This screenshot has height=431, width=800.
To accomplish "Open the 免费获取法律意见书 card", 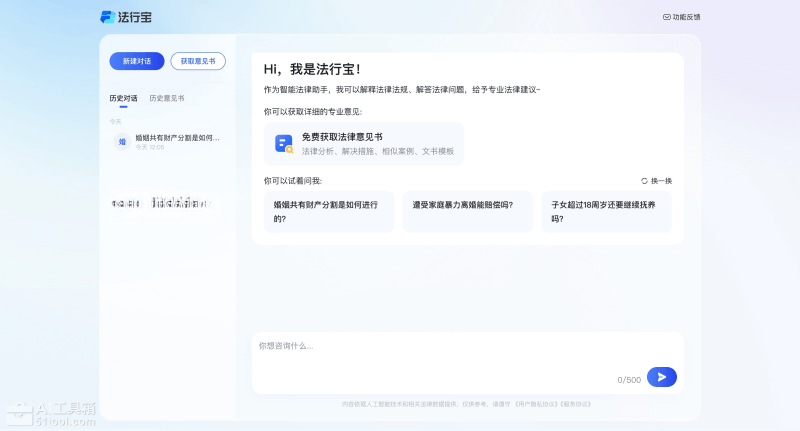I will (x=364, y=143).
